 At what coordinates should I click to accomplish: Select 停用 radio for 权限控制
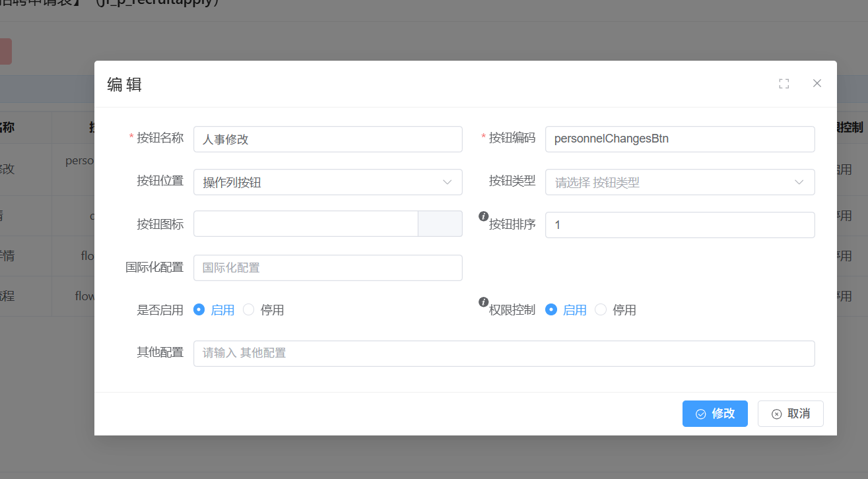point(601,309)
